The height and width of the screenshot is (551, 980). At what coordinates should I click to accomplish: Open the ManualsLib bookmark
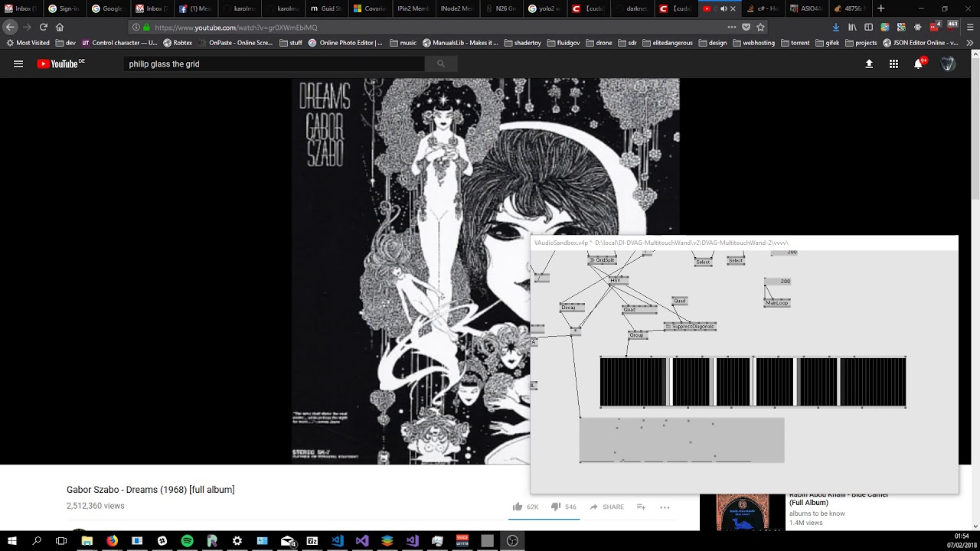pos(460,43)
